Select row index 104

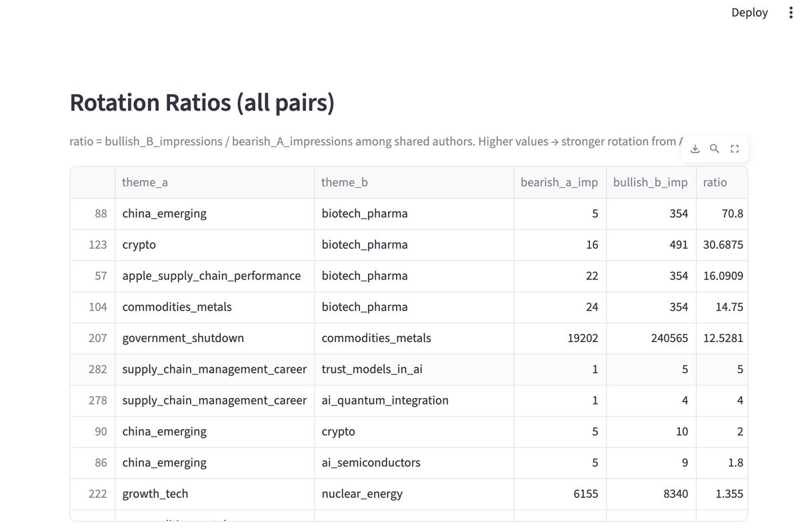tap(93, 307)
